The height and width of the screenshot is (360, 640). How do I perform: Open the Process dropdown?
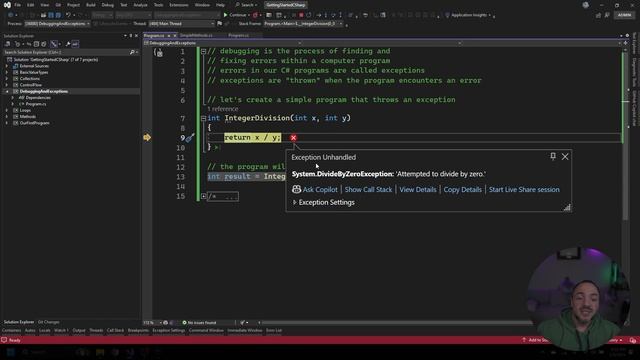(57, 24)
